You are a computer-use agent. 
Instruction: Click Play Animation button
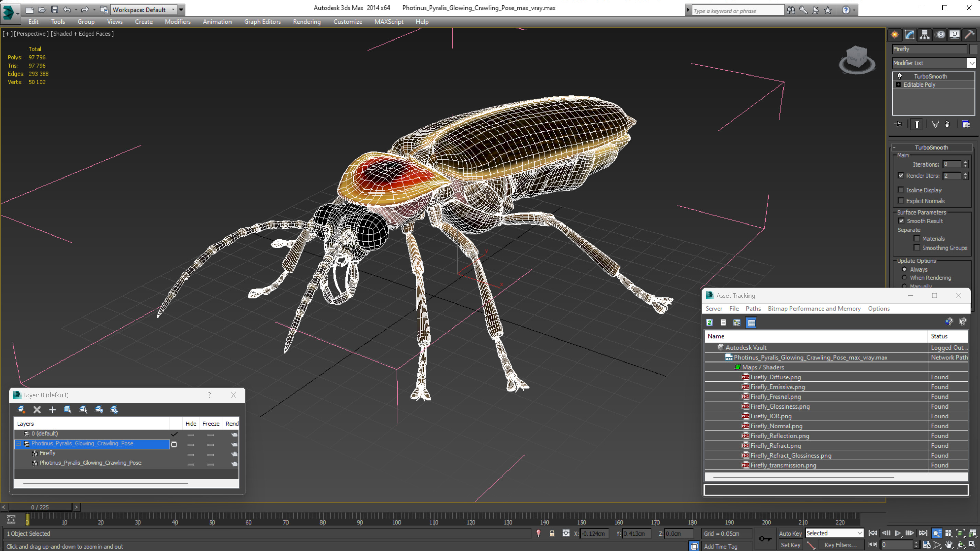(x=898, y=533)
